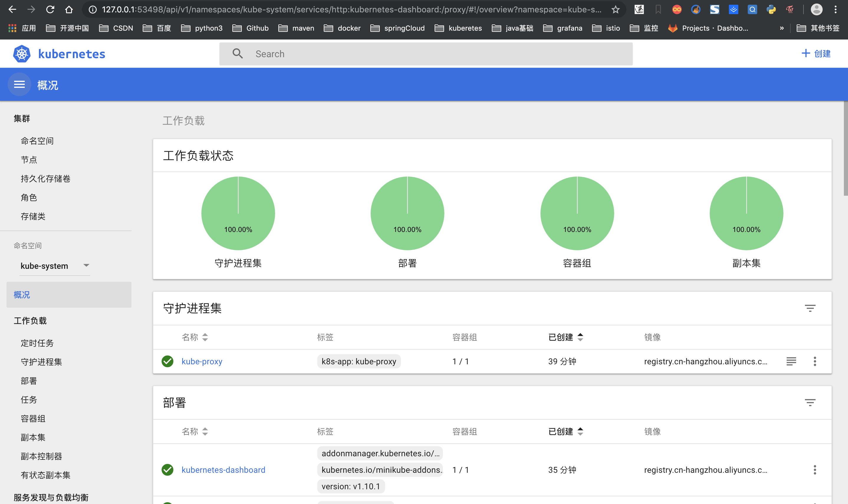Click kube-proxy image registry text

click(706, 361)
